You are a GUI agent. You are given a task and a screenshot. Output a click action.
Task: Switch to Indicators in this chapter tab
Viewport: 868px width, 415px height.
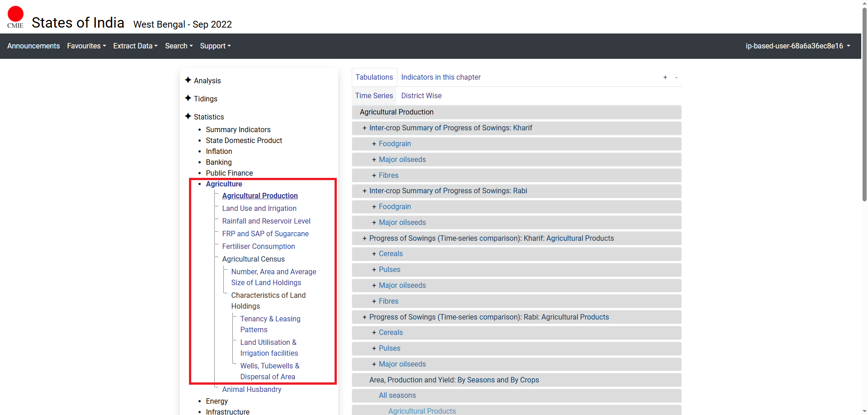tap(440, 77)
